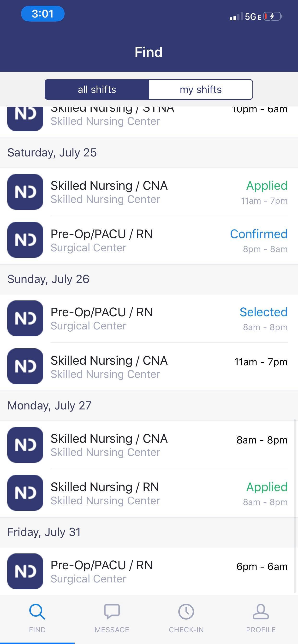Click the list scrollbar on the right edge
The width and height of the screenshot is (298, 644).
coord(295,506)
